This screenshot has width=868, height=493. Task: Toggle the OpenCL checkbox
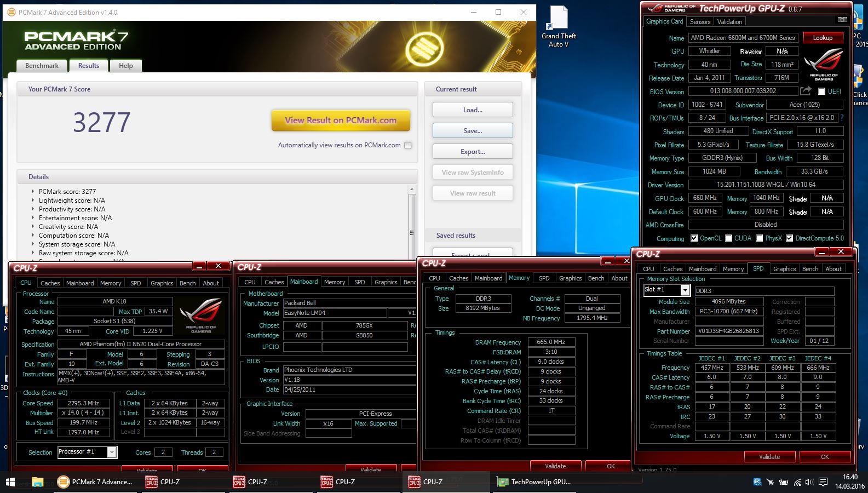[694, 238]
